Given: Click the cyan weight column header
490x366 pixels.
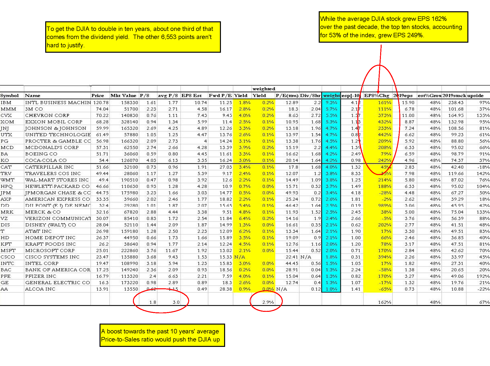Looking at the screenshot, I should tap(331, 96).
